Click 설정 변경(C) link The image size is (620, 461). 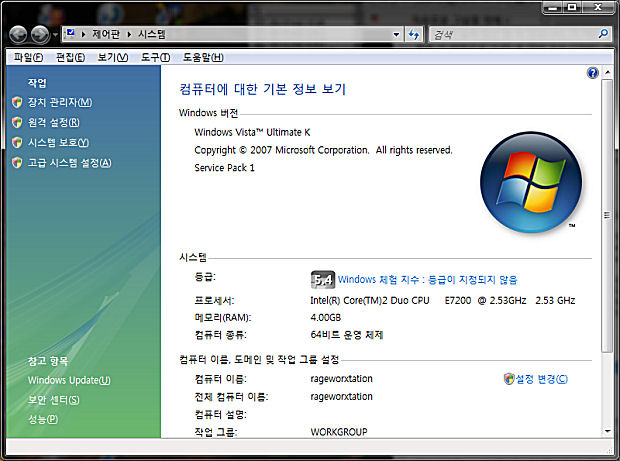pyautogui.click(x=542, y=379)
